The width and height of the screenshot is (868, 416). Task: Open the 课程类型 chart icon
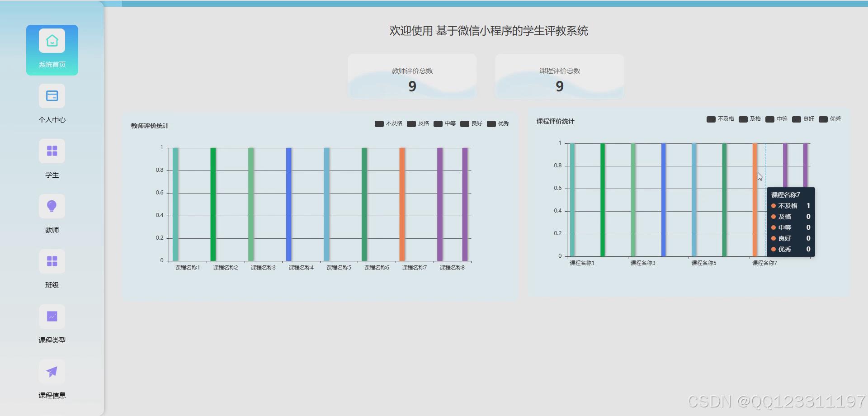click(52, 316)
